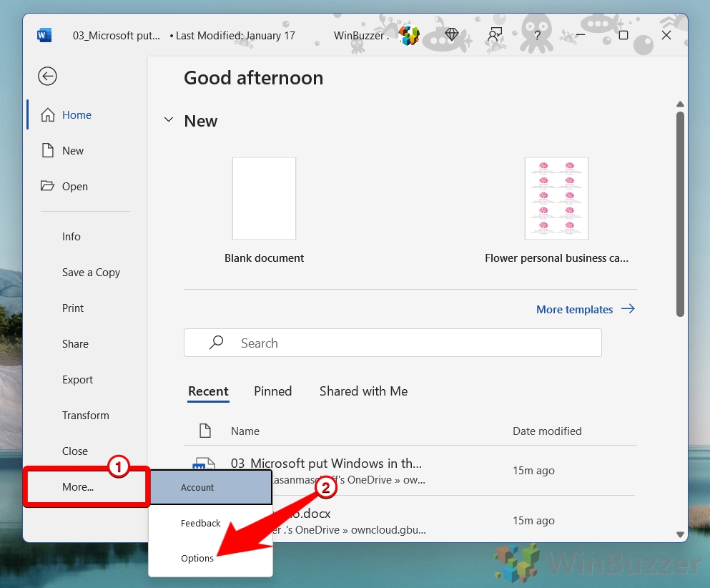This screenshot has height=588, width=710.
Task: Switch to the Shared with Me tab
Action: pyautogui.click(x=364, y=391)
